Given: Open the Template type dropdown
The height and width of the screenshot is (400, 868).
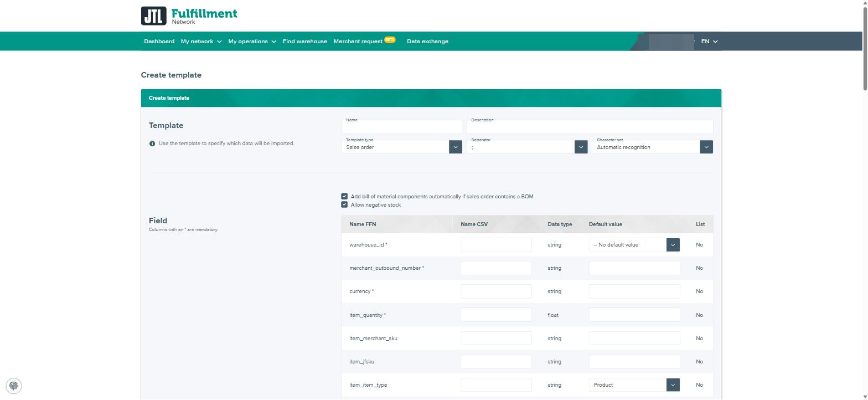Looking at the screenshot, I should [x=402, y=147].
